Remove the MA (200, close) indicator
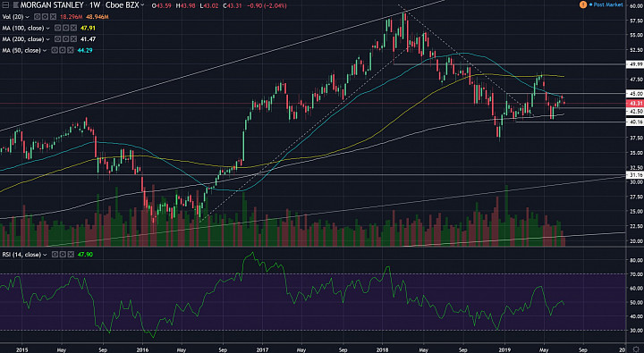Image resolution: width=644 pixels, height=353 pixels. (x=73, y=39)
